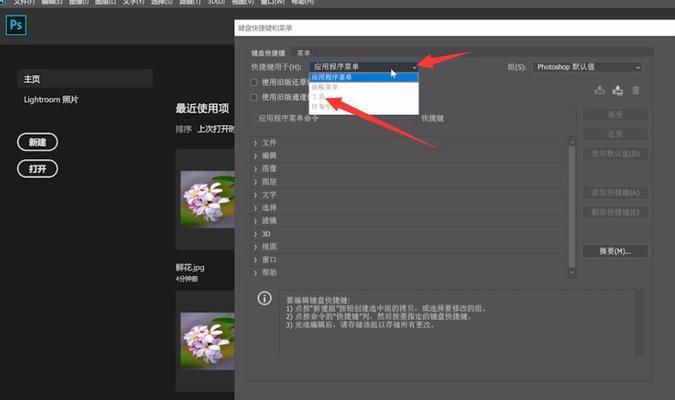
Task: Open the 快捷键用于 dropdown
Action: [364, 67]
